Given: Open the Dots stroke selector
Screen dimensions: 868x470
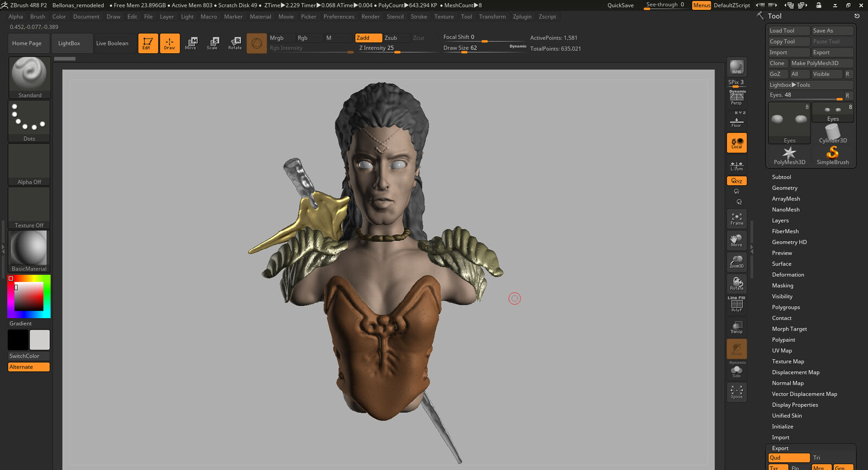Looking at the screenshot, I should [x=29, y=121].
